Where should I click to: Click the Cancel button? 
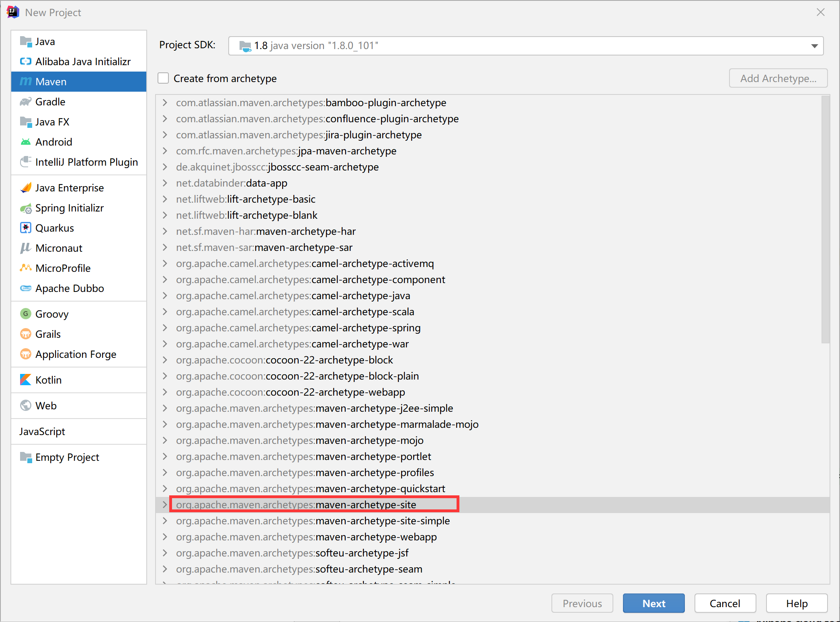(x=725, y=603)
